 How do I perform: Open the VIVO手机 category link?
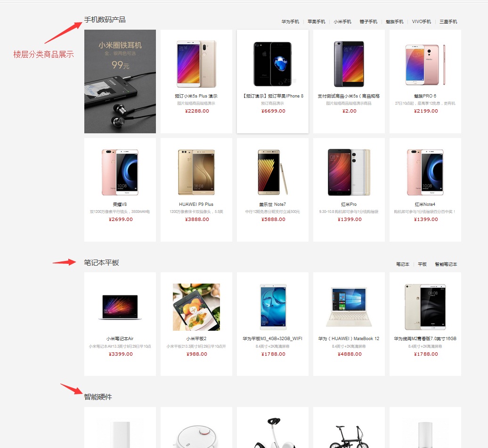(422, 22)
